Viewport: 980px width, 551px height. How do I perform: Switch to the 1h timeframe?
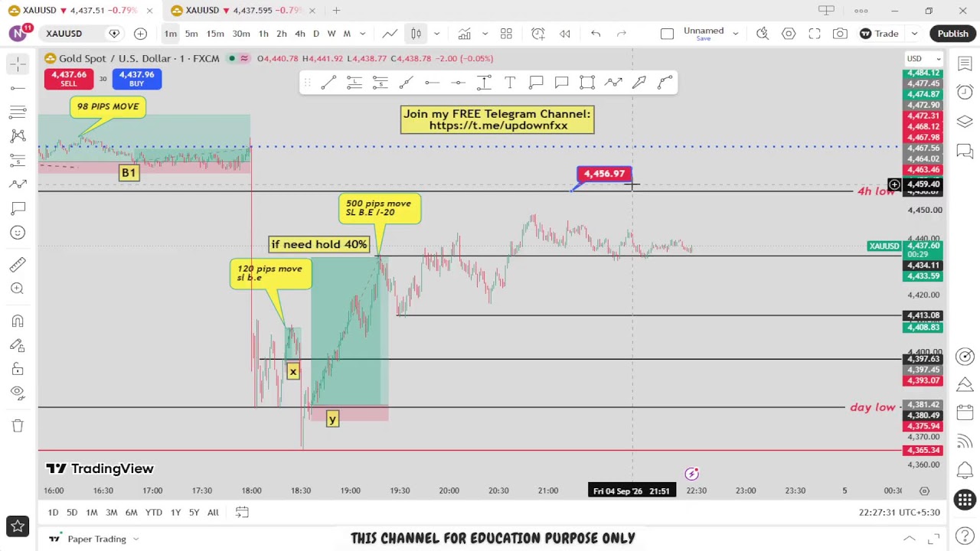(263, 34)
